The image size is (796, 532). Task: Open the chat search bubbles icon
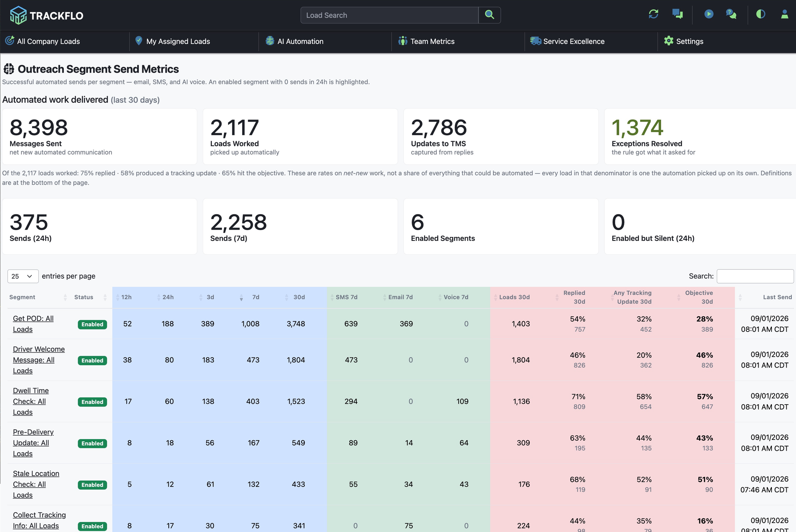[x=731, y=14]
